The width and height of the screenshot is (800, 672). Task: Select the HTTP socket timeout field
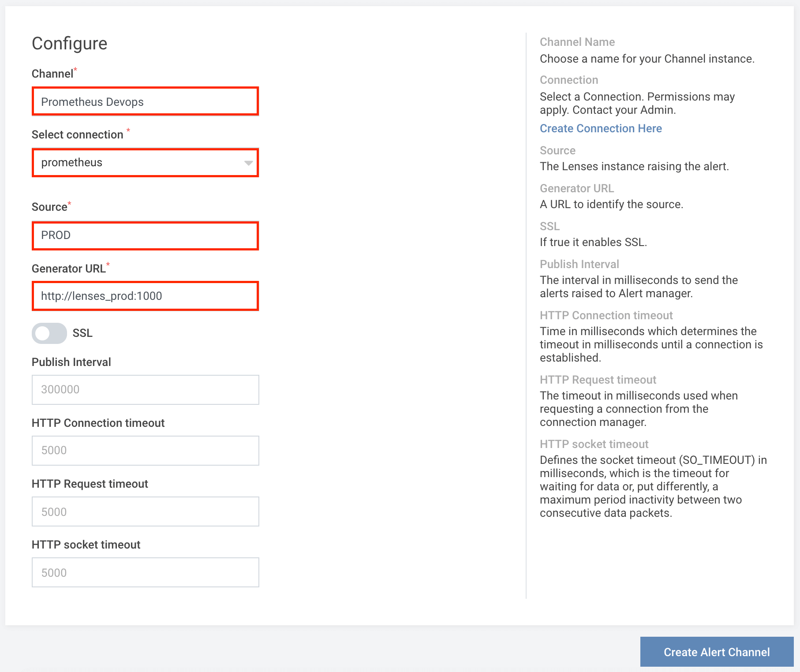tap(145, 572)
